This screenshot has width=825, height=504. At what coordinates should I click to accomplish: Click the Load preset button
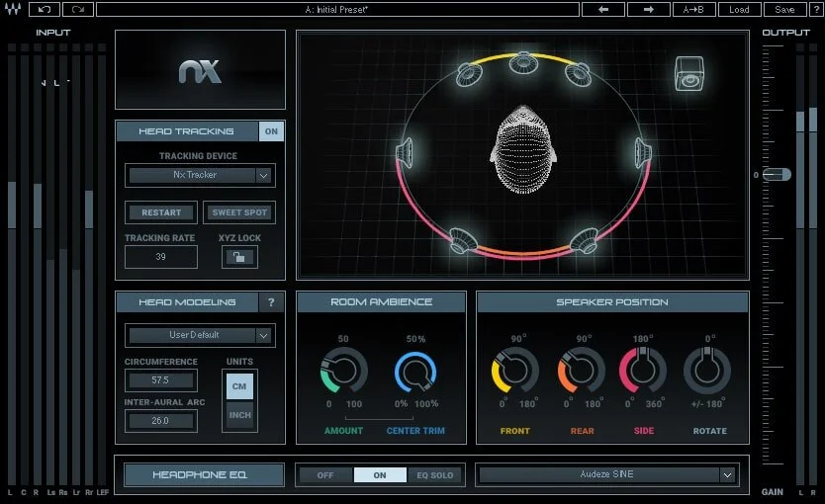point(739,10)
